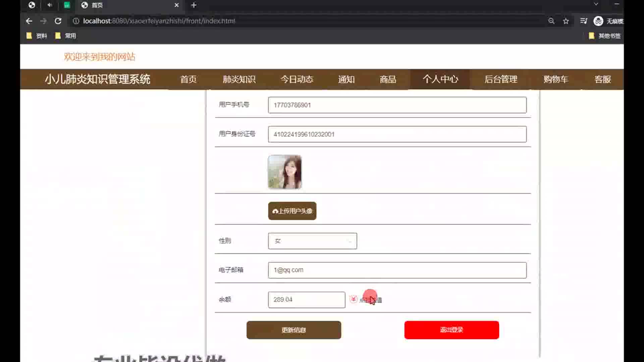Focus the 电子邮箱 email input field
The image size is (644, 362).
click(x=397, y=270)
